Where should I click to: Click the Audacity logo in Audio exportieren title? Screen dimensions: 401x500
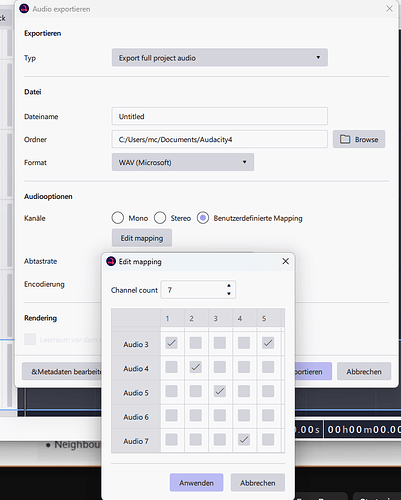click(24, 9)
